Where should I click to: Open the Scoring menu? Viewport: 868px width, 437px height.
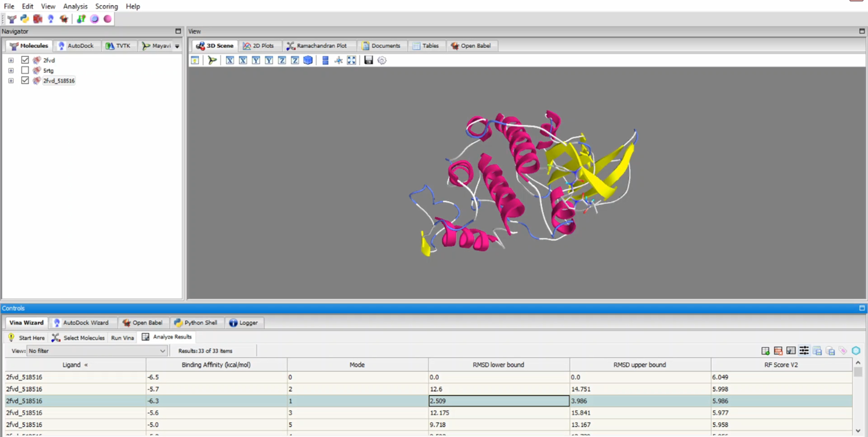point(106,6)
